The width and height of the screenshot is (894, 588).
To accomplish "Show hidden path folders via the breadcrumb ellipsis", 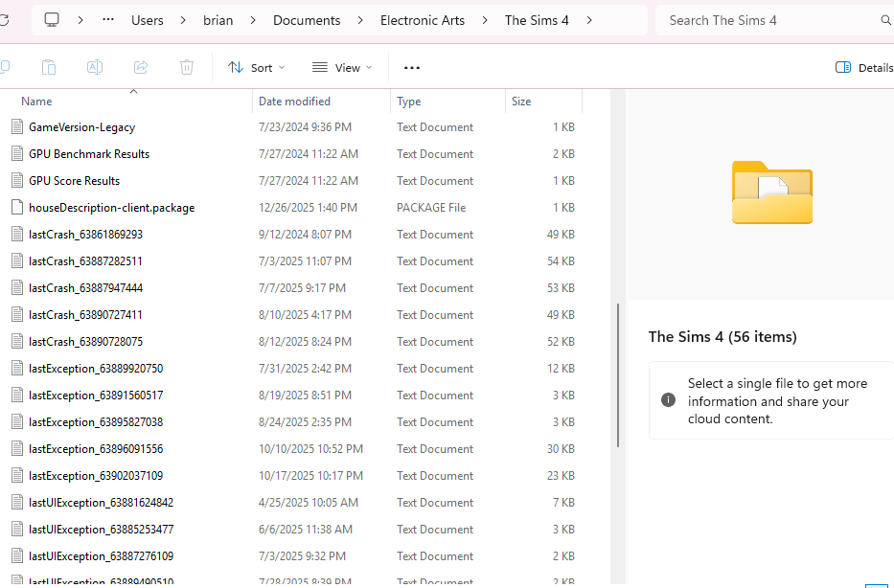I will click(x=108, y=20).
